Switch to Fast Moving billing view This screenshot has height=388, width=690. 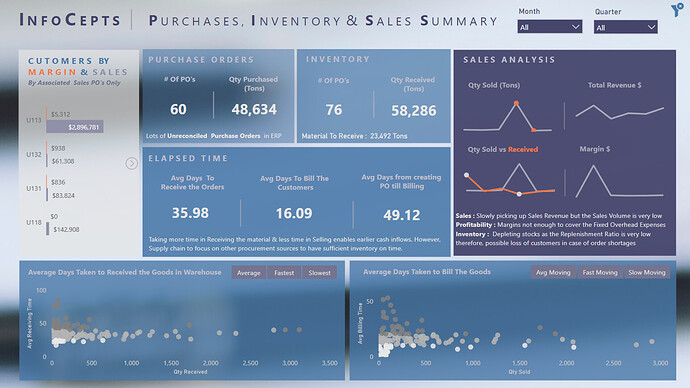pyautogui.click(x=600, y=272)
